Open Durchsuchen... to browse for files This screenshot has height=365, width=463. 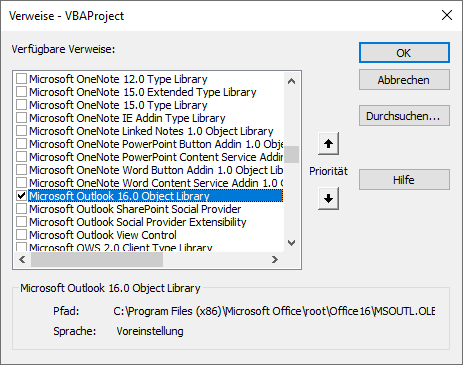pyautogui.click(x=404, y=116)
